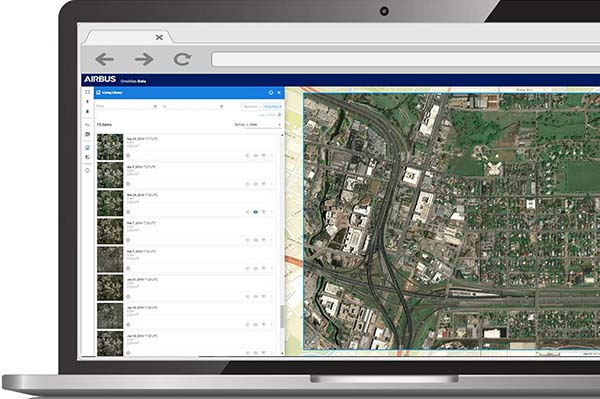Click the funnel icon on Jan 25, 2016 row
Image resolution: width=600 pixels, height=399 pixels.
point(264,296)
